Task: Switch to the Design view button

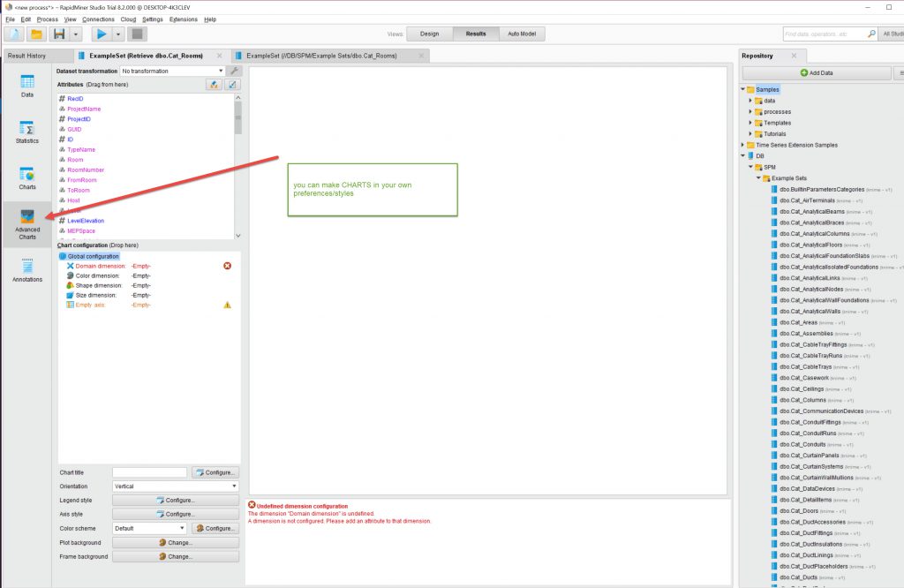Action: click(429, 34)
